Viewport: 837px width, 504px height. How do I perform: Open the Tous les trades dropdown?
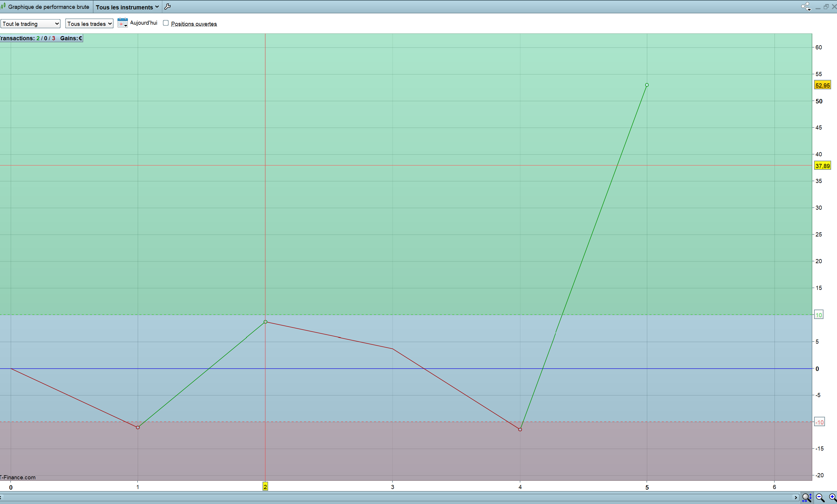tap(89, 24)
